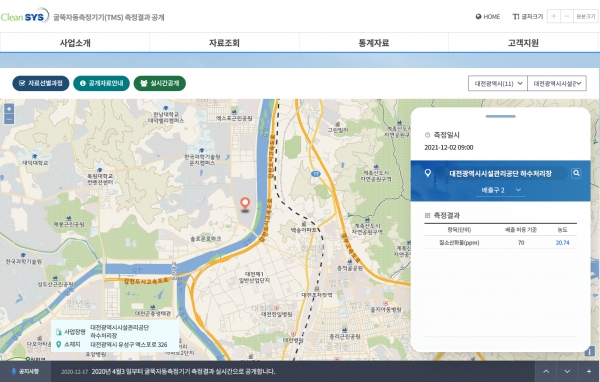This screenshot has width=600, height=382.
Task: Show previous notice with up arrow
Action: pos(546,371)
